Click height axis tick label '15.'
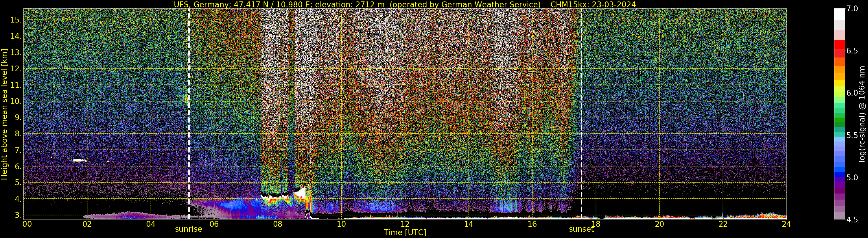868x238 pixels. 16,20
